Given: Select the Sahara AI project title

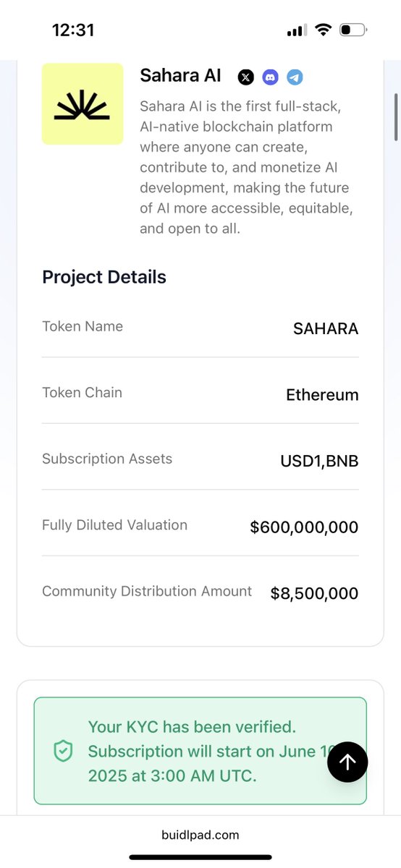Looking at the screenshot, I should tap(180, 75).
